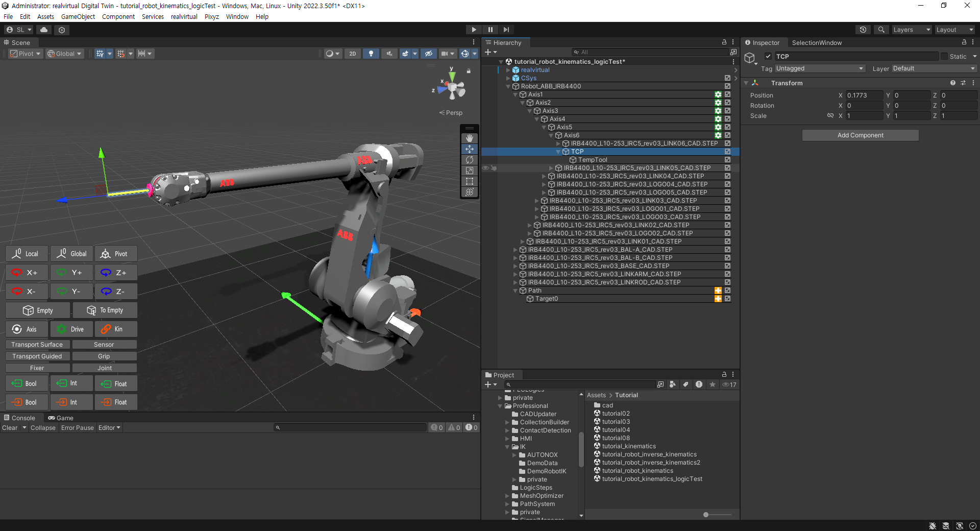980x531 pixels.
Task: Toggle scene audio icon
Action: tap(389, 54)
